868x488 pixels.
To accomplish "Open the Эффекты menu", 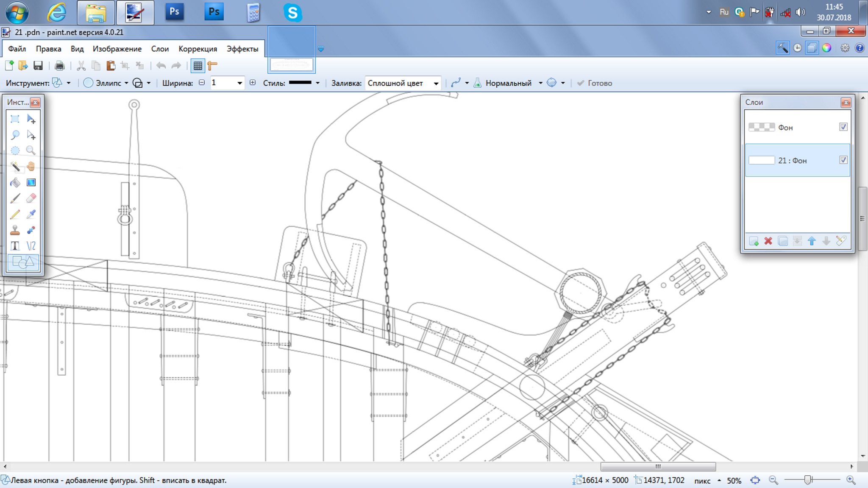I will [x=242, y=49].
